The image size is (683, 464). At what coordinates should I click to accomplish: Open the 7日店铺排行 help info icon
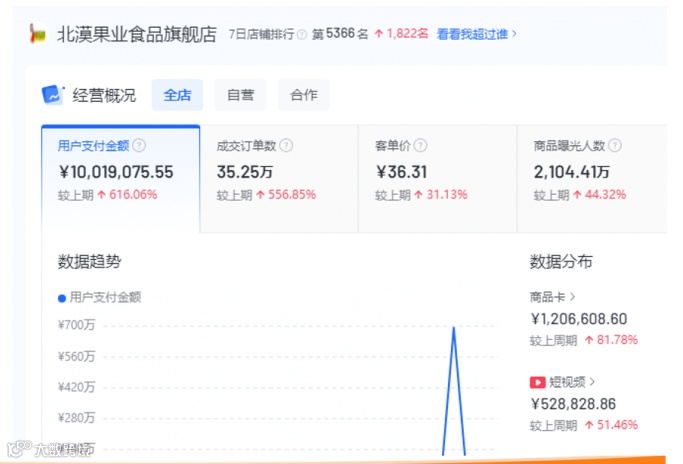301,34
